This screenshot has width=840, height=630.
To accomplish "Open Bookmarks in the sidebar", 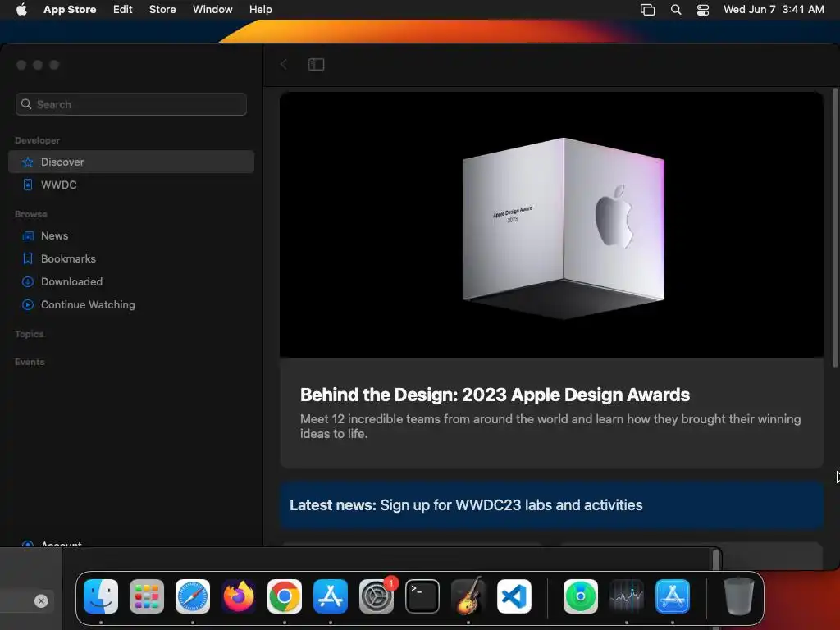I will pos(130,258).
